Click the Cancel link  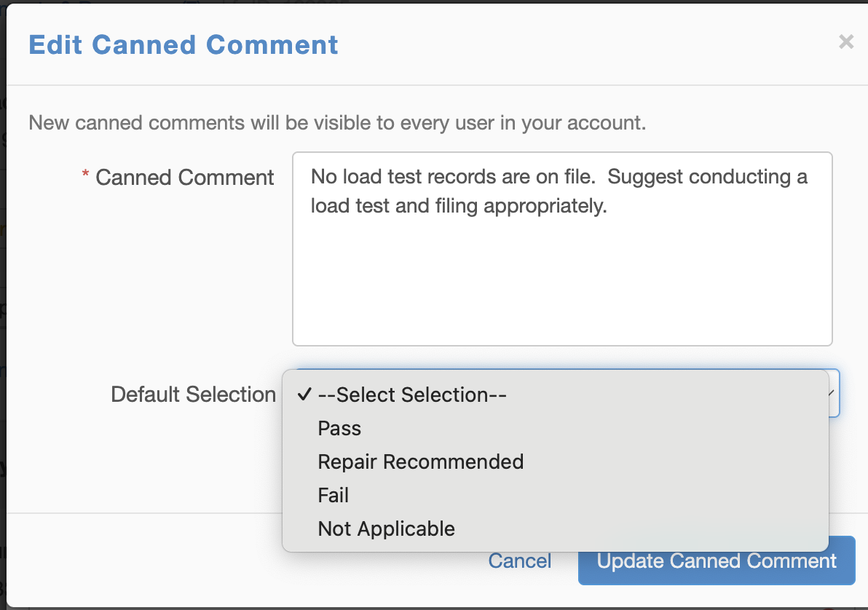(x=519, y=561)
